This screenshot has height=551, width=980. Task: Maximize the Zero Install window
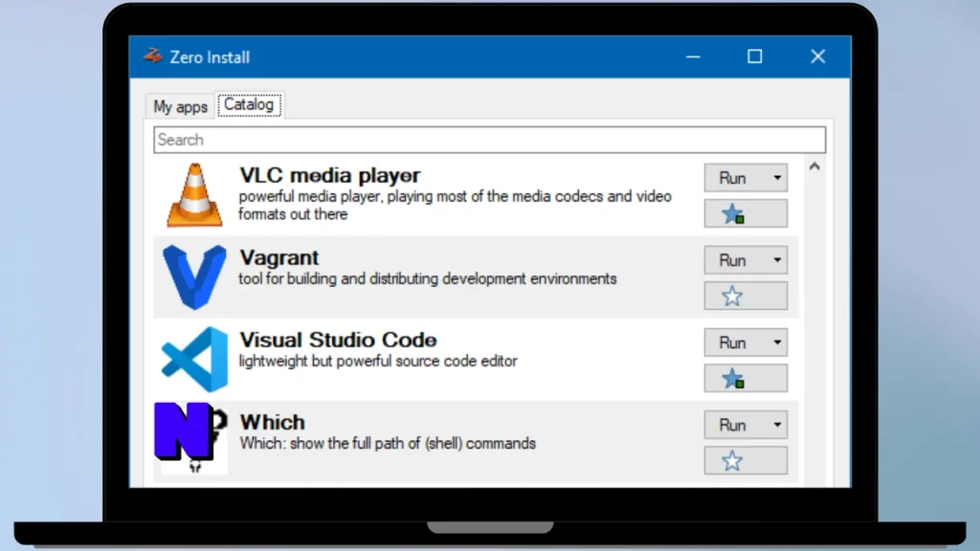click(x=755, y=56)
